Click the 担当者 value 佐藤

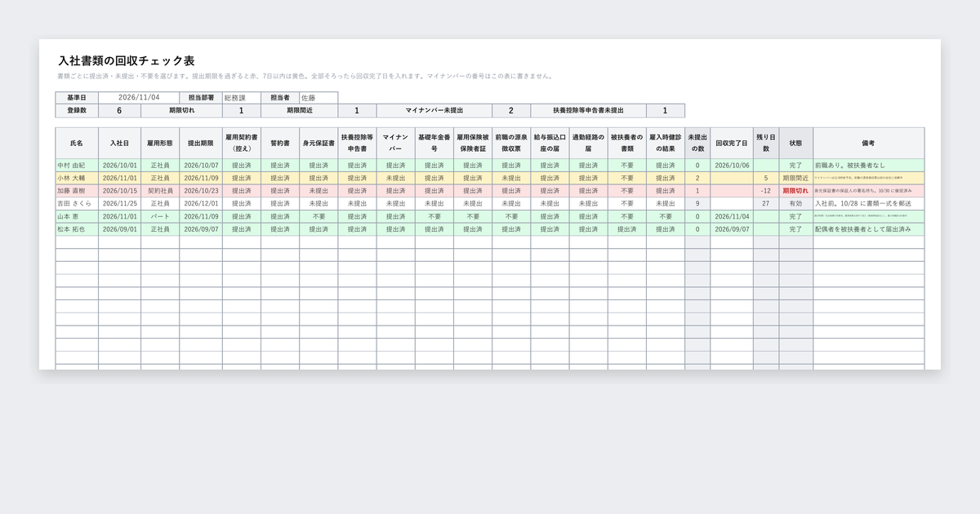pos(318,97)
